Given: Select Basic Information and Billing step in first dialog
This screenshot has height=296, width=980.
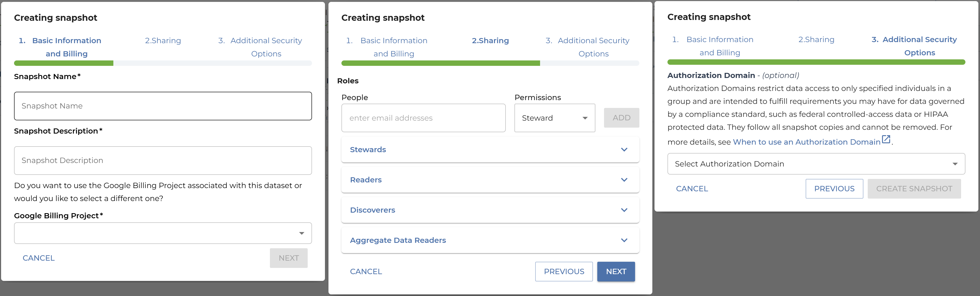Looking at the screenshot, I should click(x=60, y=47).
